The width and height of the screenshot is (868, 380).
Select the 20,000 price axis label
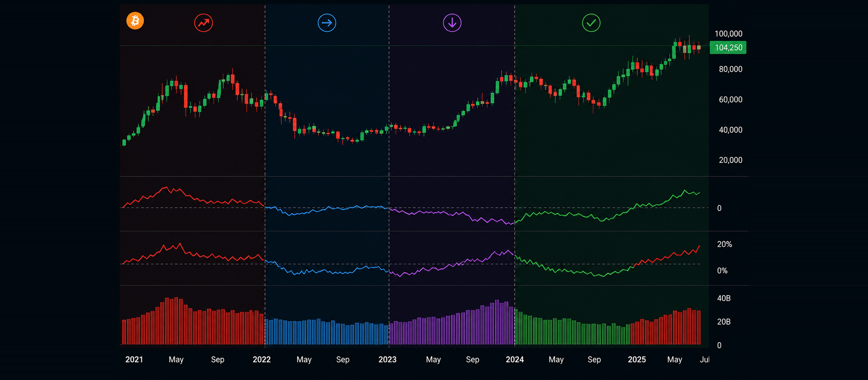click(730, 160)
